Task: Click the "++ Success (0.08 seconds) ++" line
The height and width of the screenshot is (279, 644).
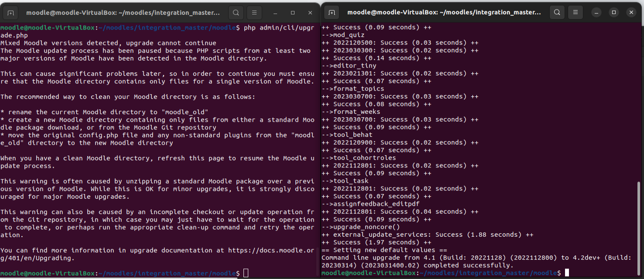Action: pos(377,104)
